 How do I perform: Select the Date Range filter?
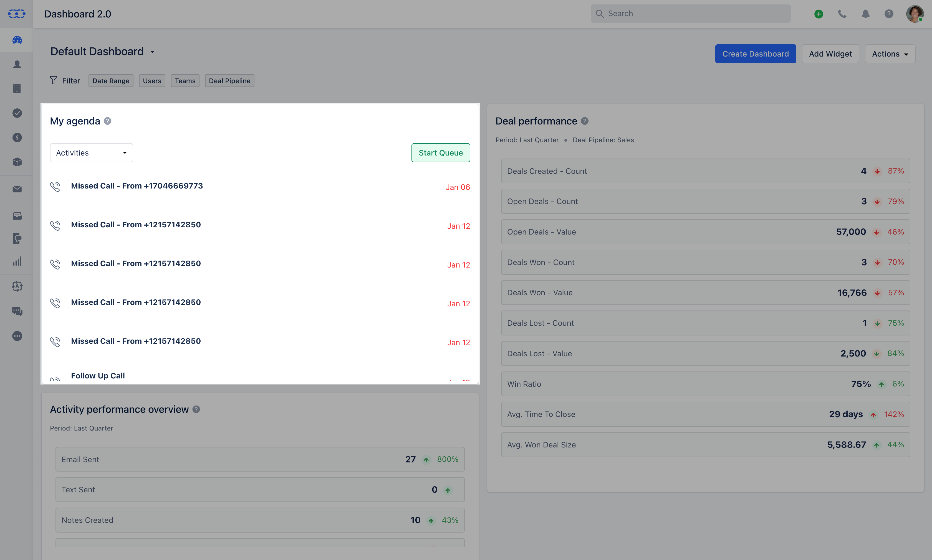coord(111,81)
